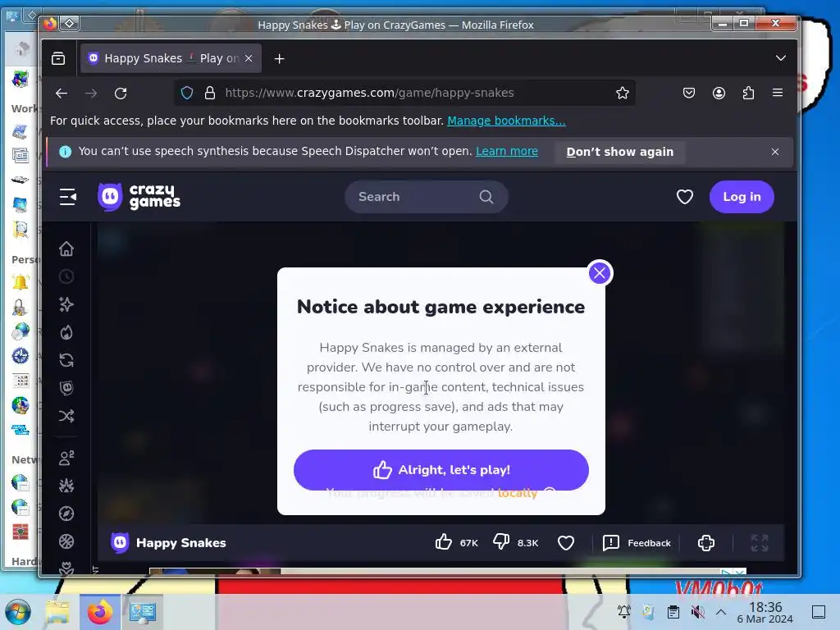Image resolution: width=840 pixels, height=630 pixels.
Task: Open the Extensions puzzle icon
Action: click(748, 94)
